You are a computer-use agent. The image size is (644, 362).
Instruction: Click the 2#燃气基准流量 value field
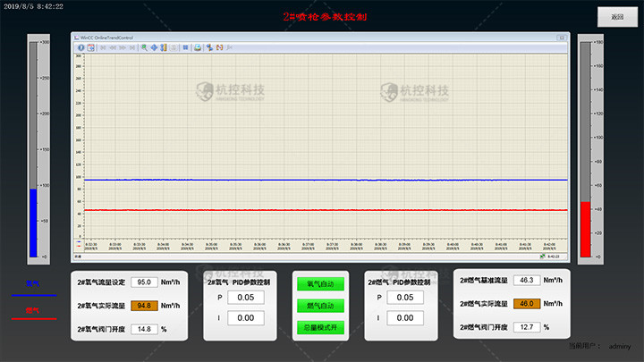[x=527, y=281]
